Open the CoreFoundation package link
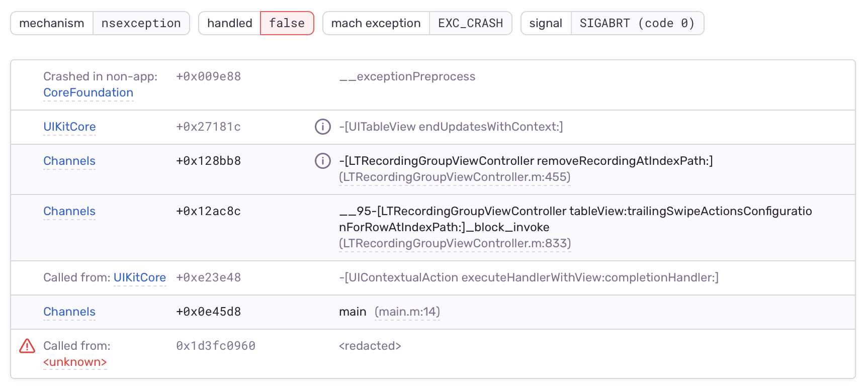The height and width of the screenshot is (389, 868). coord(88,92)
